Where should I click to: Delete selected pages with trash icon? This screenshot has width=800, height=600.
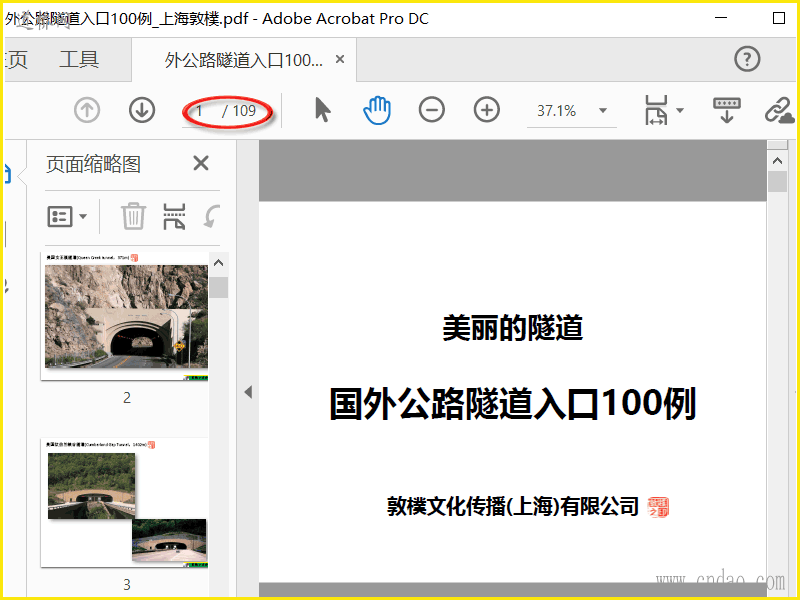(133, 216)
